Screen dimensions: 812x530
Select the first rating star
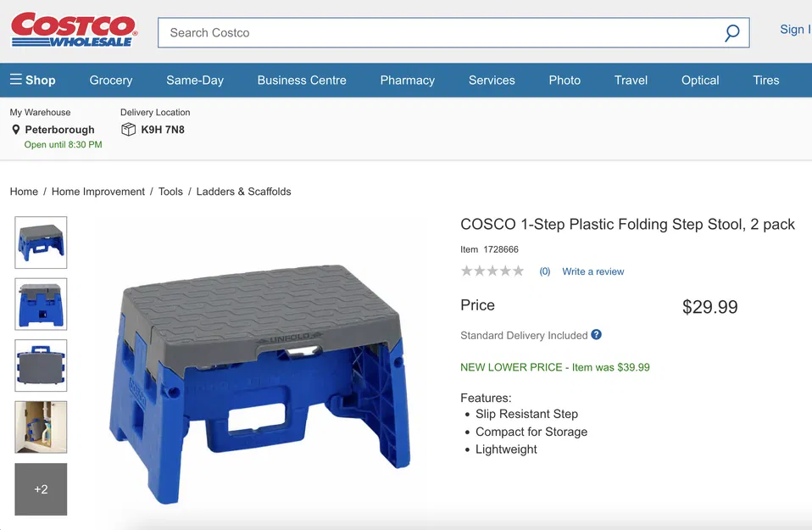click(x=466, y=271)
